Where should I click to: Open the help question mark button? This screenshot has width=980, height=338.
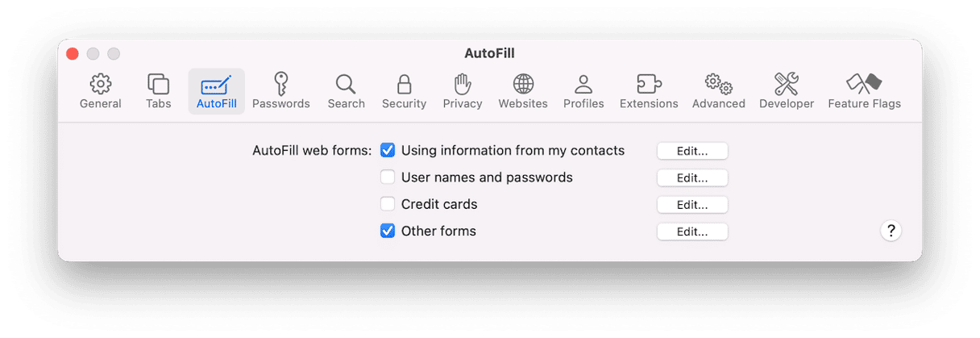[x=891, y=232]
